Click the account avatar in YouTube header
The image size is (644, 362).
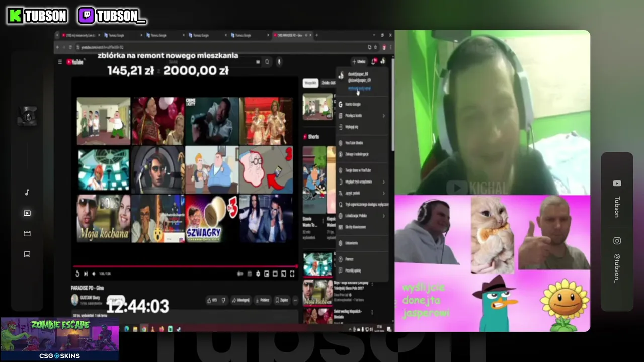(383, 61)
